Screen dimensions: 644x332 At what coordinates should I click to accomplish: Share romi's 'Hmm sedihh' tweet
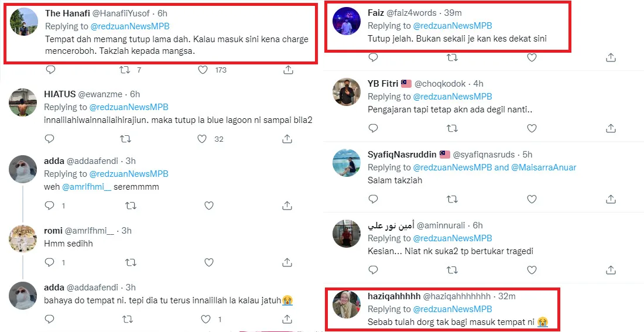point(287,262)
